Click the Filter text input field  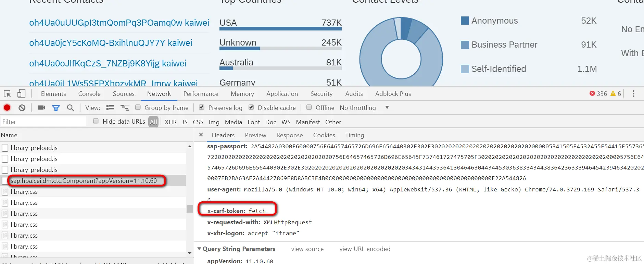click(43, 122)
